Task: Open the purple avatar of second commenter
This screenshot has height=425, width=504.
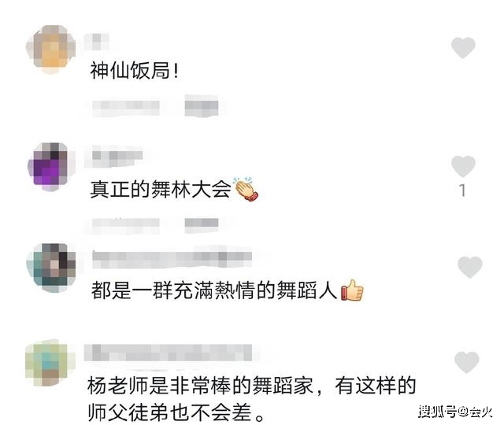Action: [50, 167]
